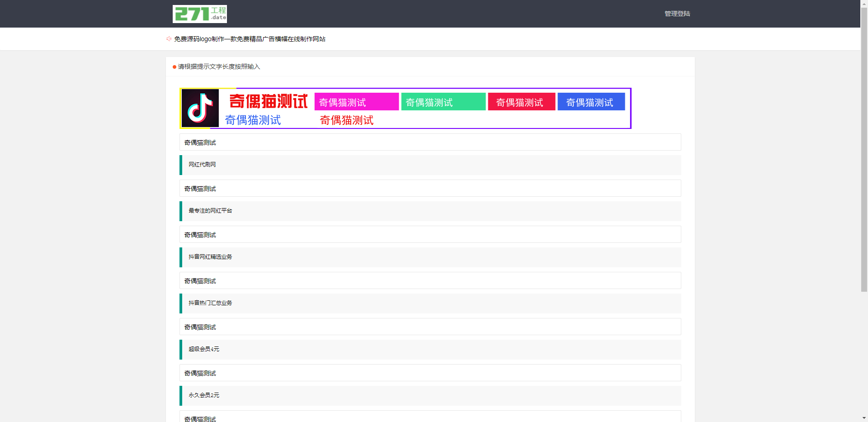This screenshot has height=422, width=868.
Task: Click the magenta 奇偶猫测试 banner block
Action: 357,102
